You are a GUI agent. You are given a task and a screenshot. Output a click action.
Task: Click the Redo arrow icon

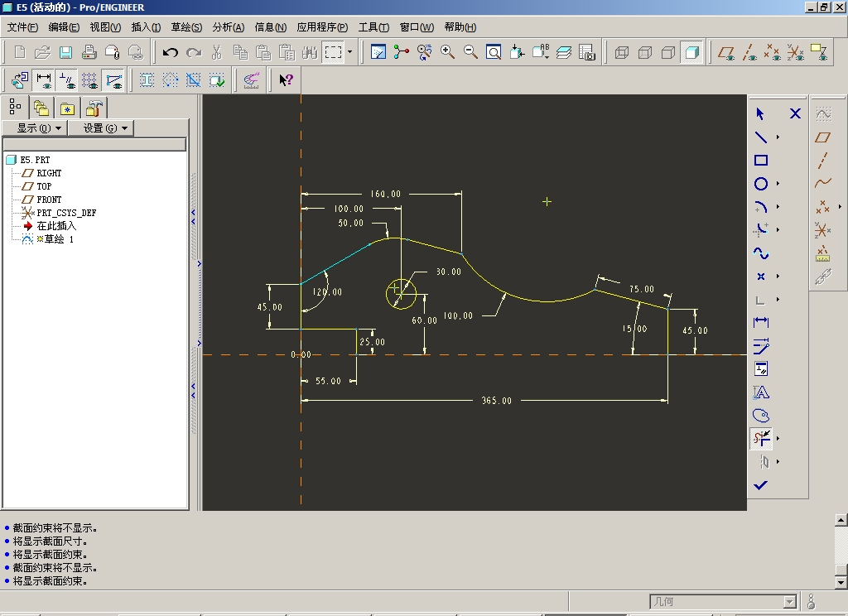[x=194, y=52]
